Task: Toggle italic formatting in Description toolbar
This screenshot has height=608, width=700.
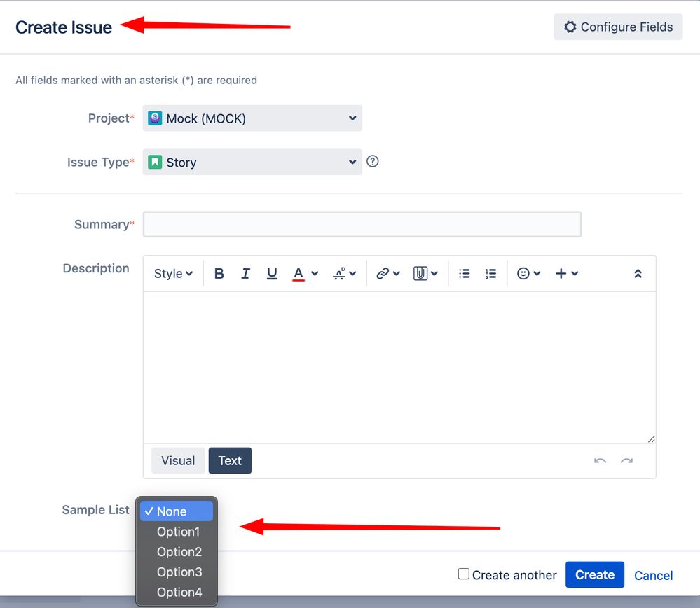Action: pos(245,273)
